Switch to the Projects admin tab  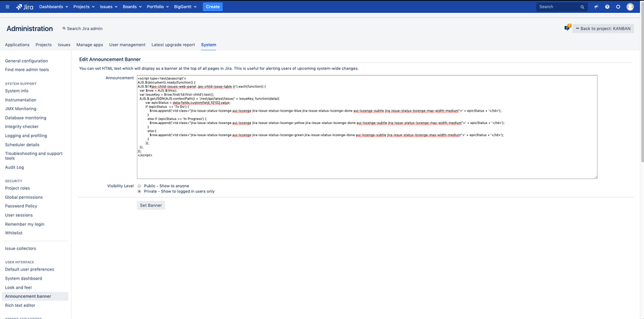(x=43, y=45)
